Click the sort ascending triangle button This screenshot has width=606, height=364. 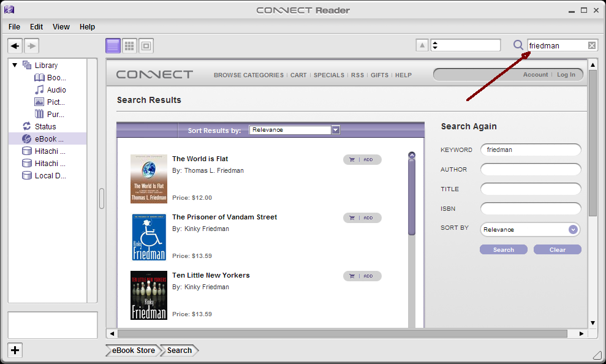tap(422, 45)
